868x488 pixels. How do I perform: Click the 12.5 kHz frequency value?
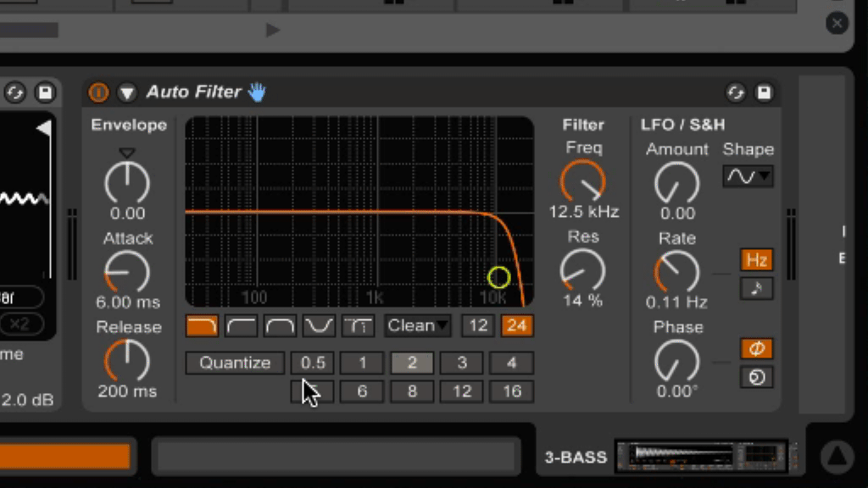(x=583, y=212)
